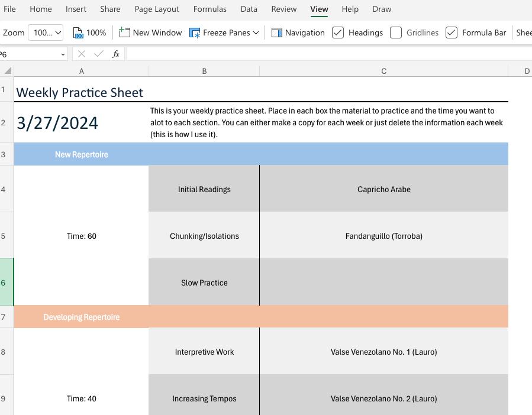This screenshot has width=532, height=415.
Task: Click the Select All corner triangle
Action: click(8, 70)
